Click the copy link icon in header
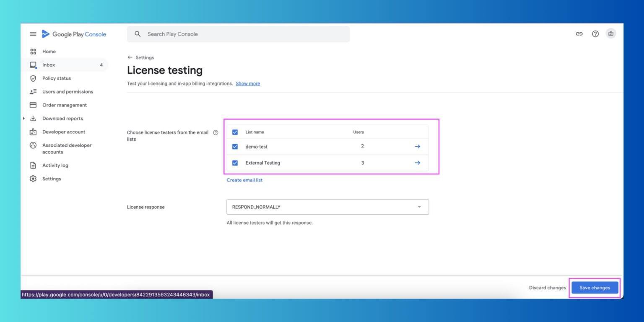Viewport: 644px width, 322px height. coord(579,34)
